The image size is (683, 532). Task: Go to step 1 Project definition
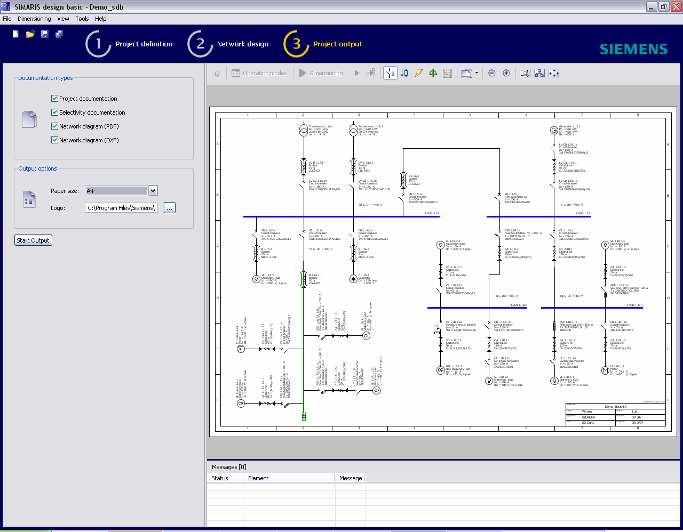[129, 44]
